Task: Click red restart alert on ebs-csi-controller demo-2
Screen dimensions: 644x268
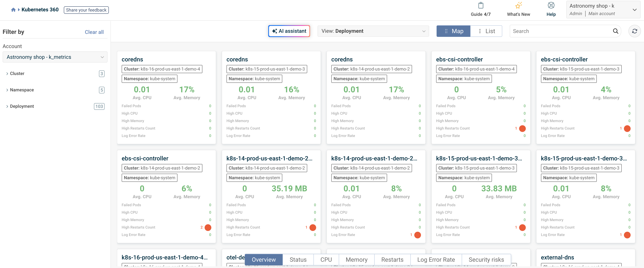Action: tap(208, 227)
